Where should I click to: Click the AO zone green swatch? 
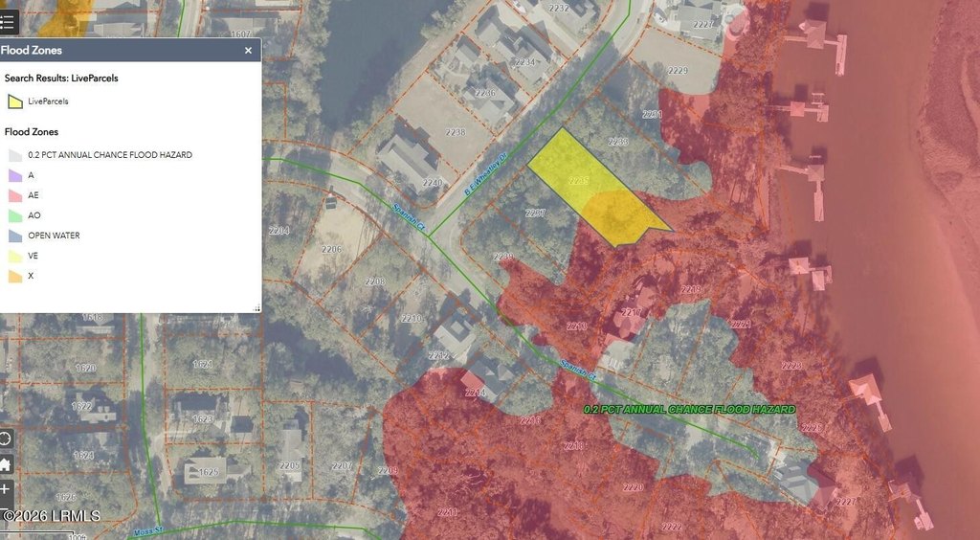click(14, 215)
